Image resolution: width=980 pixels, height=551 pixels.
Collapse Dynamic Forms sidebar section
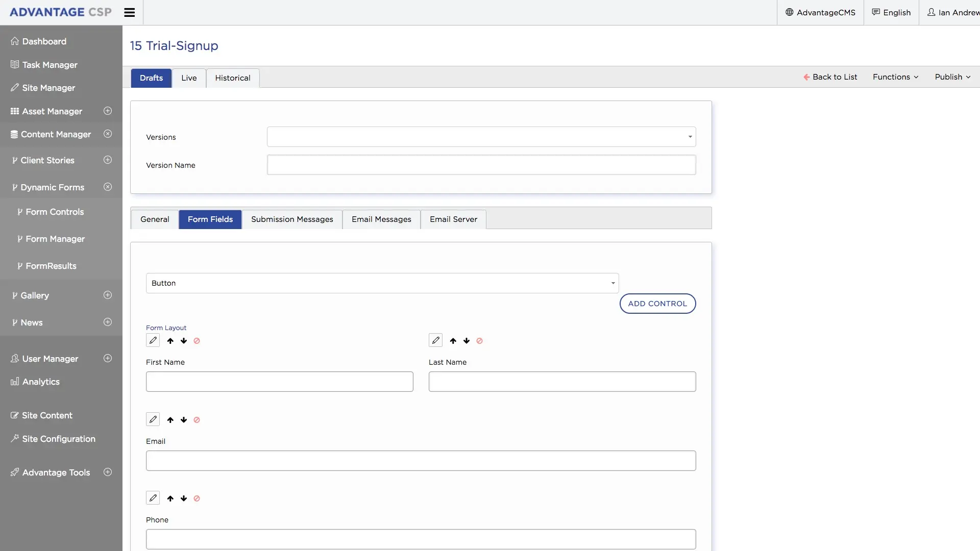[x=108, y=187]
